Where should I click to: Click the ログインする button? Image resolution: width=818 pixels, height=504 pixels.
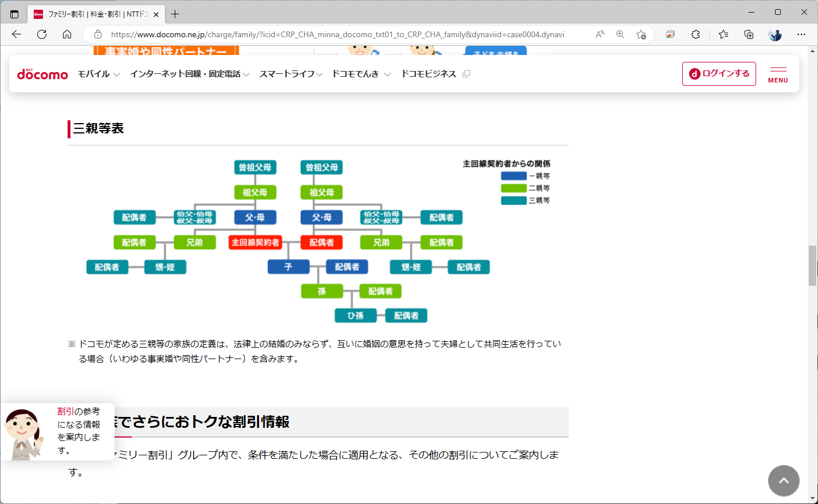point(719,73)
